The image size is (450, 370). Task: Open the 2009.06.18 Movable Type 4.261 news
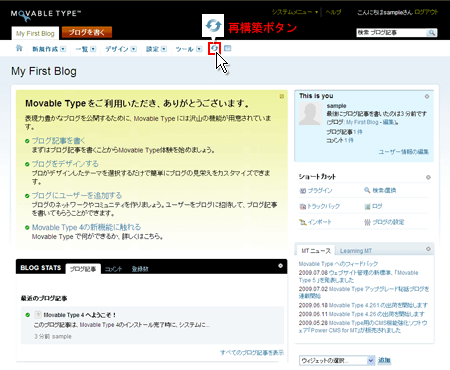click(363, 305)
